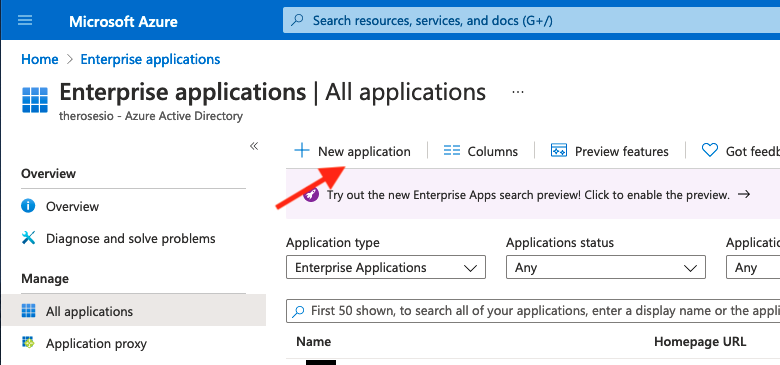Click the Application proxy icon
The height and width of the screenshot is (365, 780).
28,343
